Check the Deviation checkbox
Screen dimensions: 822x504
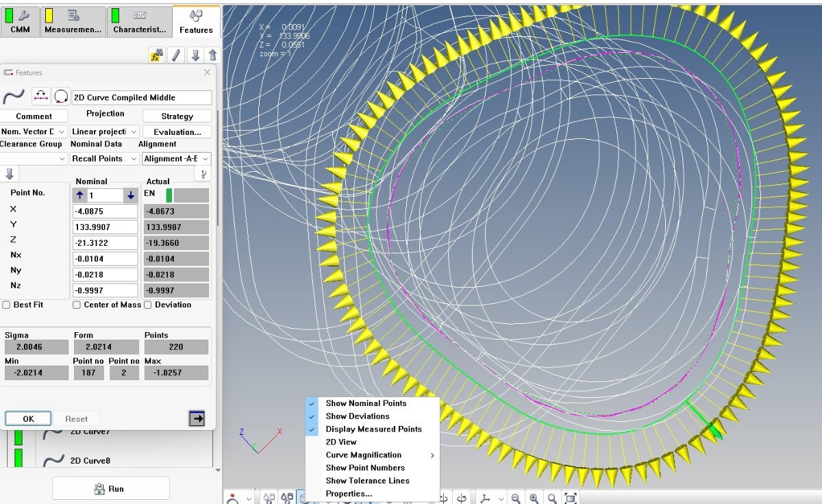[148, 305]
